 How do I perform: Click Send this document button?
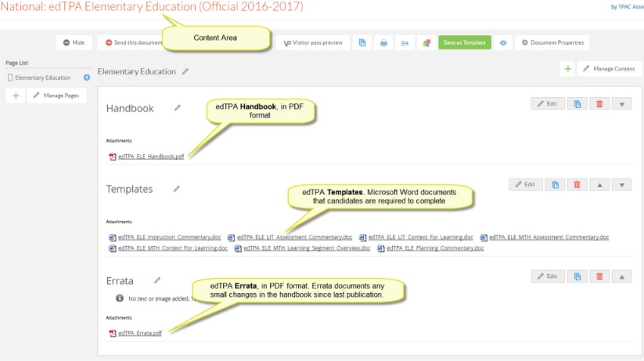131,42
